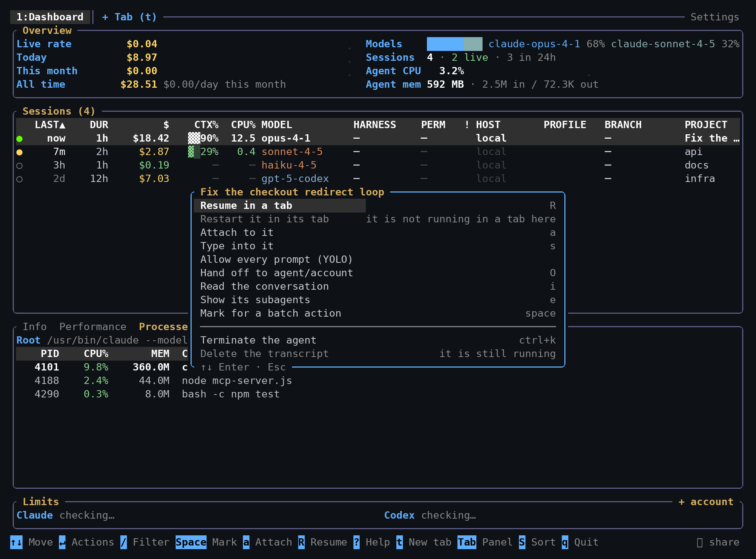This screenshot has width=756, height=559.
Task: Select Allow every prompt (YOLO)
Action: [x=378, y=259]
